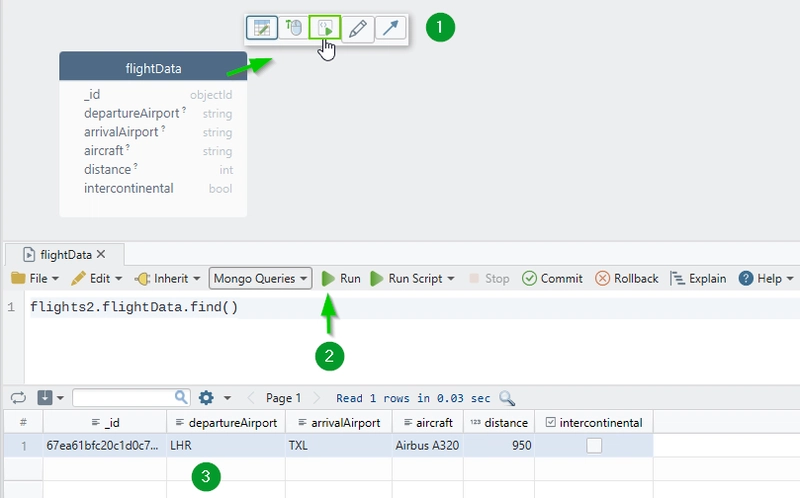Expand the settings gear dropdown arrow
800x498 pixels.
pos(227,398)
